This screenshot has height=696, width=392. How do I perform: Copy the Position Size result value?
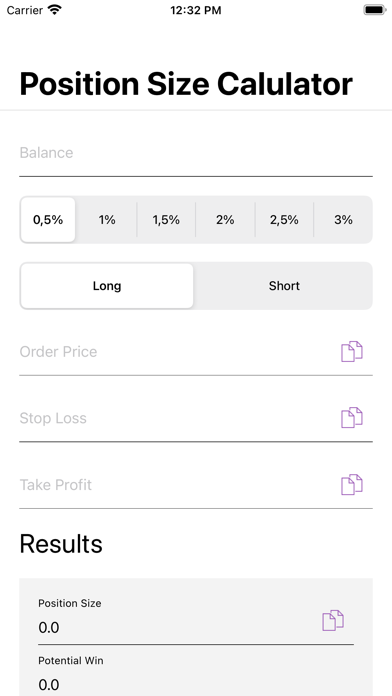click(333, 621)
